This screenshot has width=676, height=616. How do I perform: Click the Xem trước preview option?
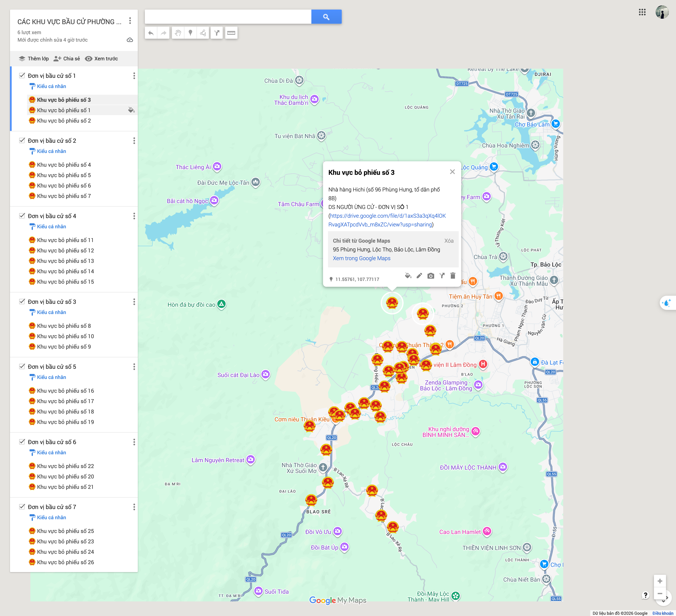(x=101, y=58)
